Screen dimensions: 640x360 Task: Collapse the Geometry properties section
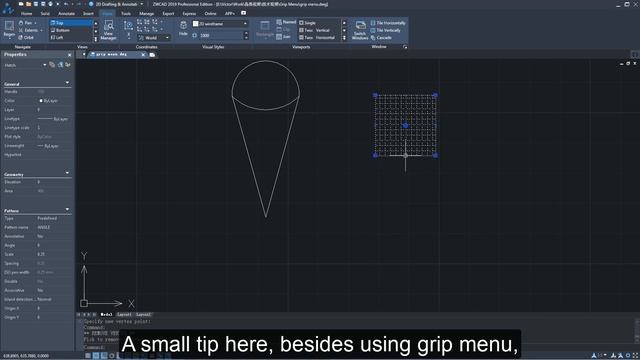click(67, 173)
